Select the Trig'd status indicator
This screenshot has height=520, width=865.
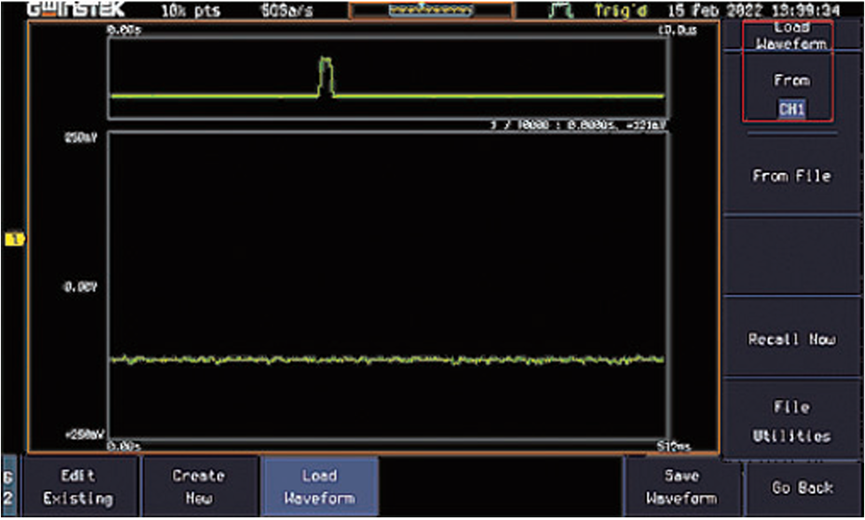621,10
